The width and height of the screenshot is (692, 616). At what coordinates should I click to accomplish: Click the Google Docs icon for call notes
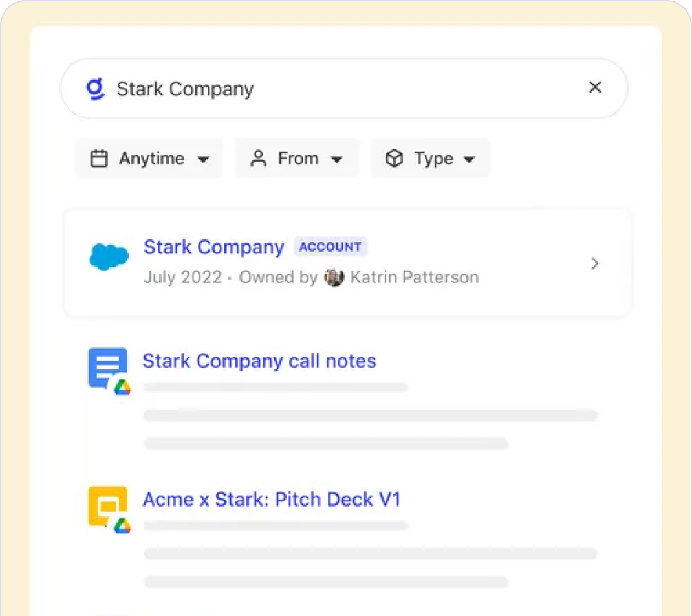coord(109,371)
